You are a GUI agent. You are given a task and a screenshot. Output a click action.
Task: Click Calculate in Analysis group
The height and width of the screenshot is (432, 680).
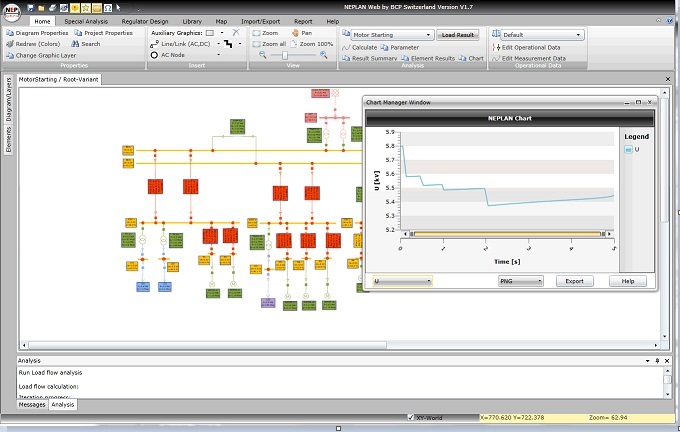coord(360,47)
